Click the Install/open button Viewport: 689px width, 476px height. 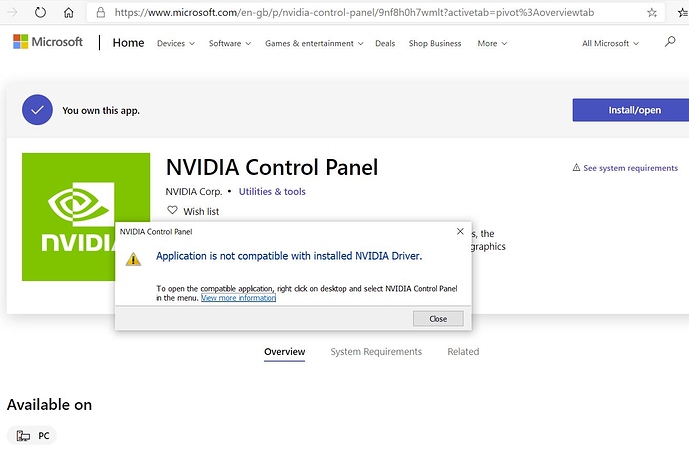point(631,110)
